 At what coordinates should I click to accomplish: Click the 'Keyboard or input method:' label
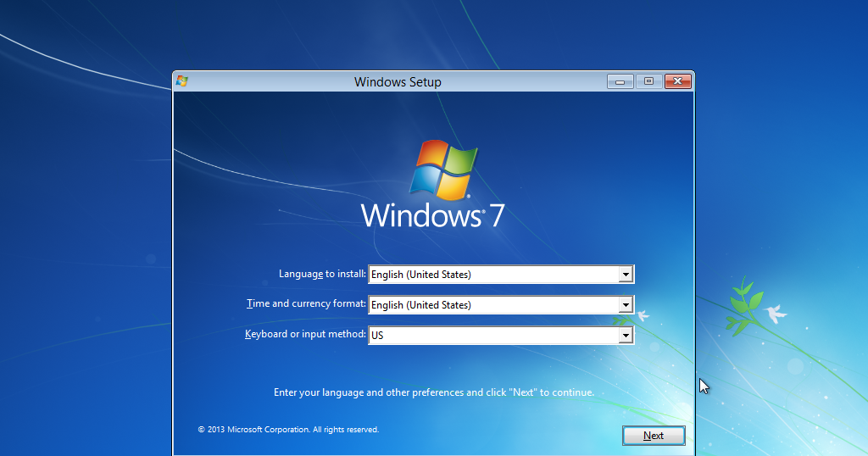(x=305, y=334)
